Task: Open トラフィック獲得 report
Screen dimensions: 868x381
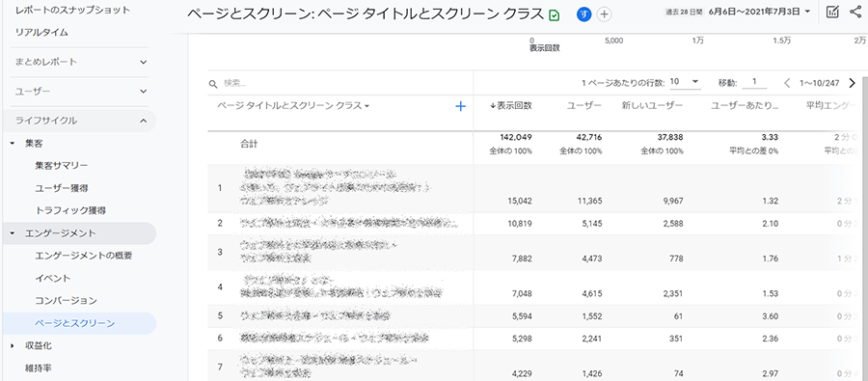Action: point(70,210)
